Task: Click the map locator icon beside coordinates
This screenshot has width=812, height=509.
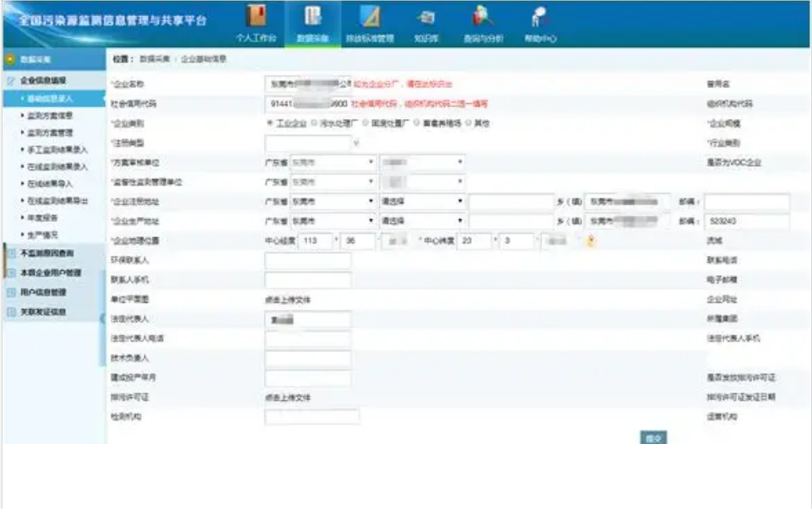Action: [592, 241]
